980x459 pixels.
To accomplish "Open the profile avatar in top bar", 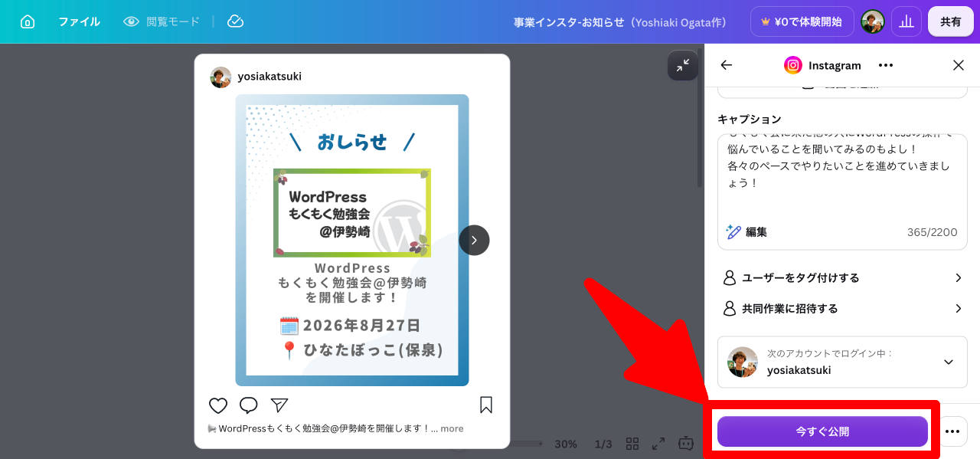I will tap(873, 21).
